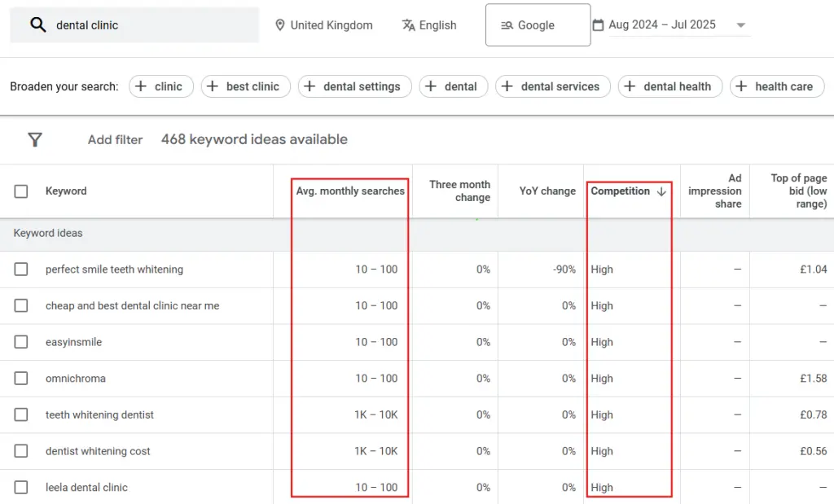Select the Avg. monthly searches column header

coord(350,191)
